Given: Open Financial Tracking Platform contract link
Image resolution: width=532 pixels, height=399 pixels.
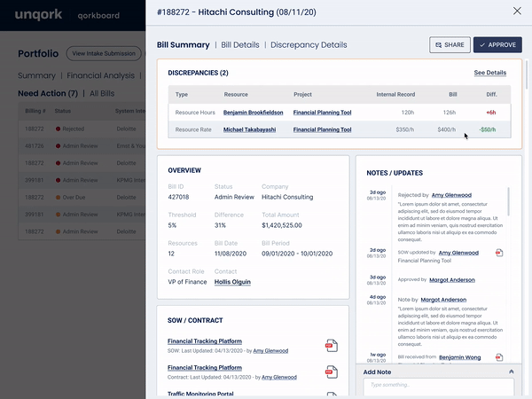Looking at the screenshot, I should click(x=205, y=367).
